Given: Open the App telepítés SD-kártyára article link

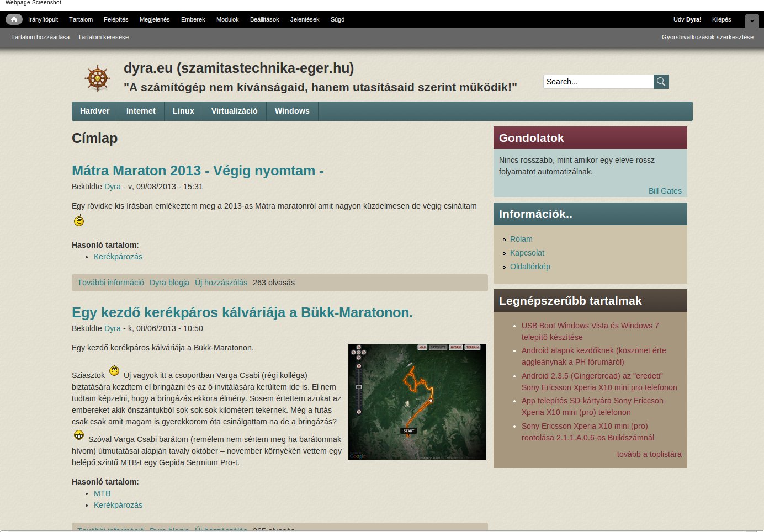Looking at the screenshot, I should (x=592, y=406).
